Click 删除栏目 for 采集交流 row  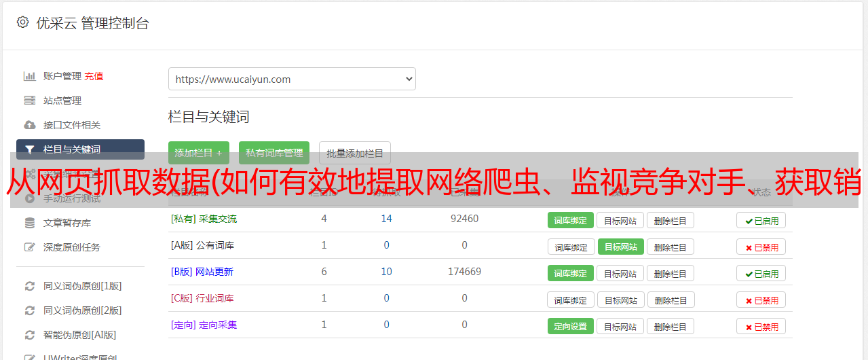point(670,220)
